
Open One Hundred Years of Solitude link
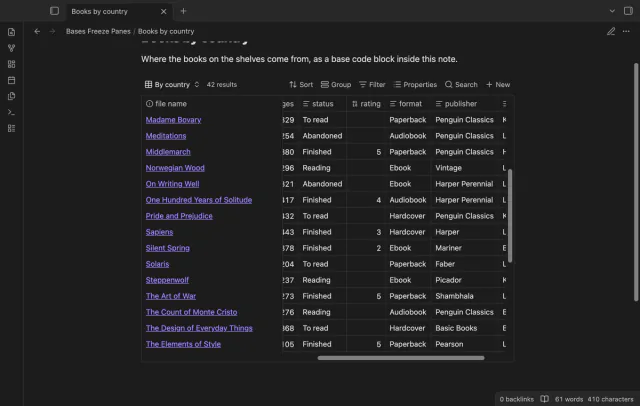click(199, 200)
